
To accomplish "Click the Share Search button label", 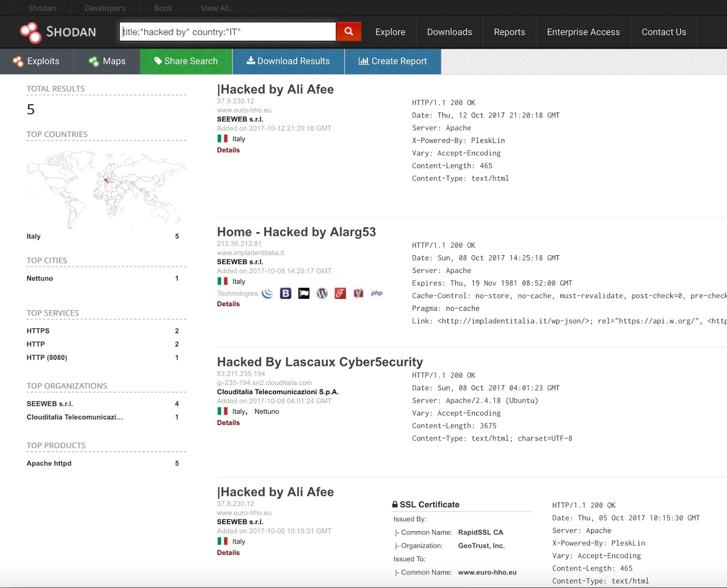I will pos(191,61).
